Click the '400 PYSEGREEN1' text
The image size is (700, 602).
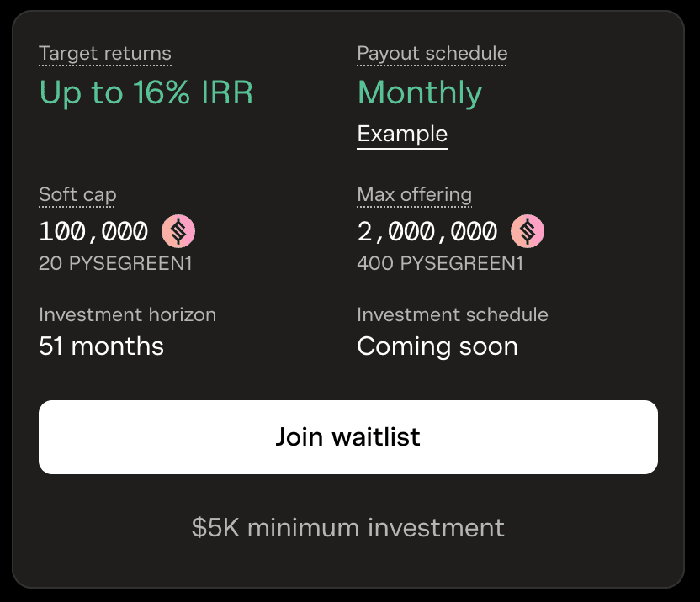(x=440, y=264)
